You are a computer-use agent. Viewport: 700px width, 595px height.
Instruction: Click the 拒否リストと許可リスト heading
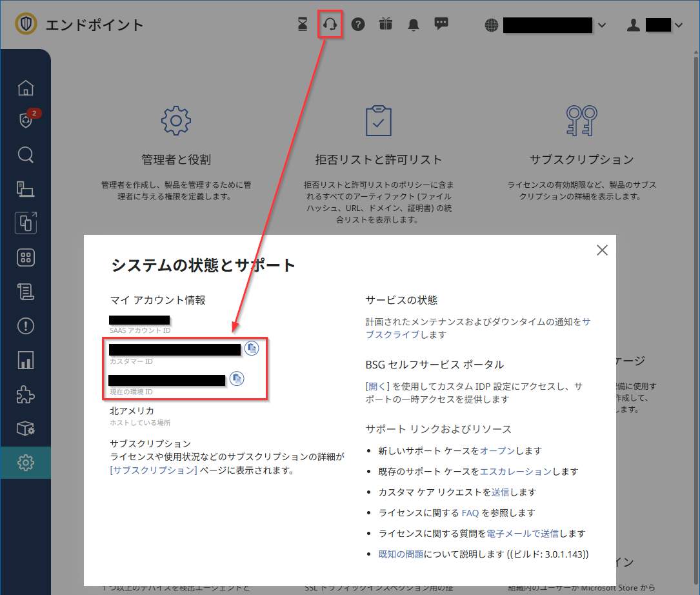379,159
